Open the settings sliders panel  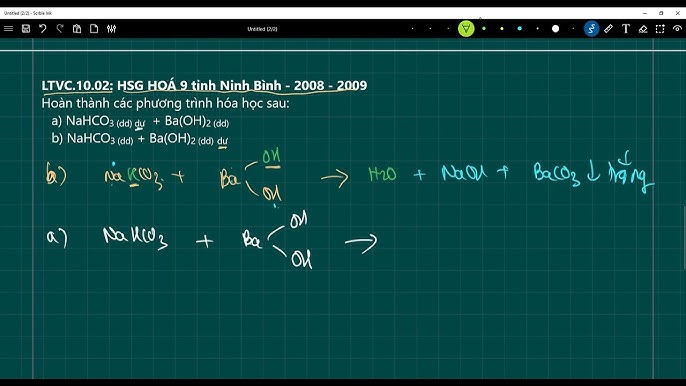click(x=112, y=29)
